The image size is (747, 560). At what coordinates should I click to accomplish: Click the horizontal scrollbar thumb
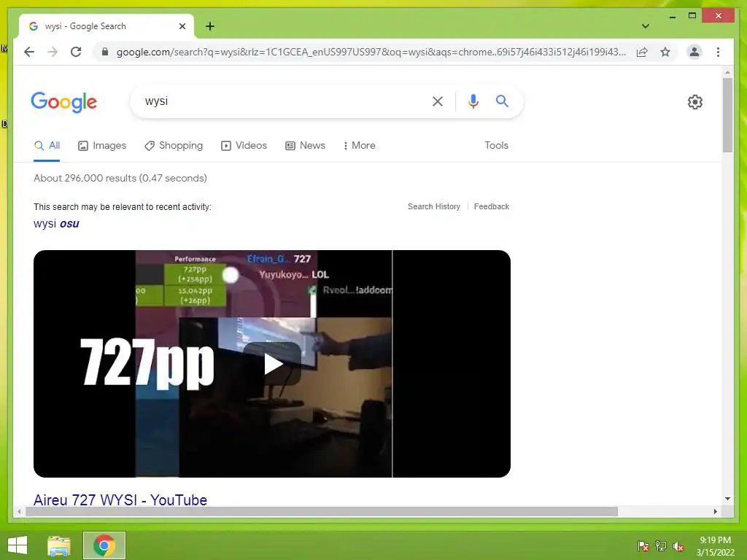point(322,512)
